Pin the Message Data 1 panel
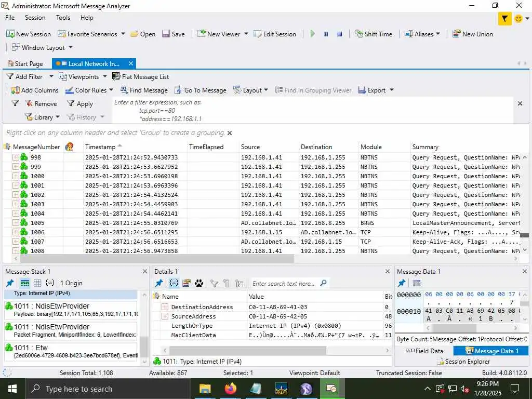Screen dimensions: 532x399 point(402,283)
